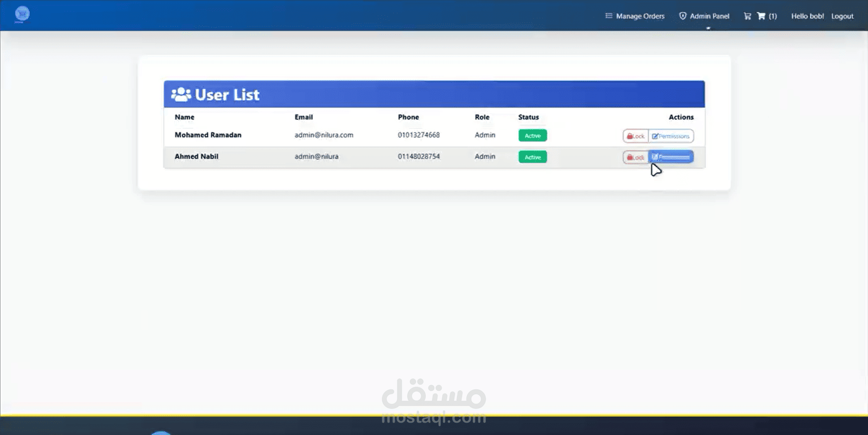The image size is (868, 435).
Task: Click the phone number 01013274668
Action: click(419, 135)
